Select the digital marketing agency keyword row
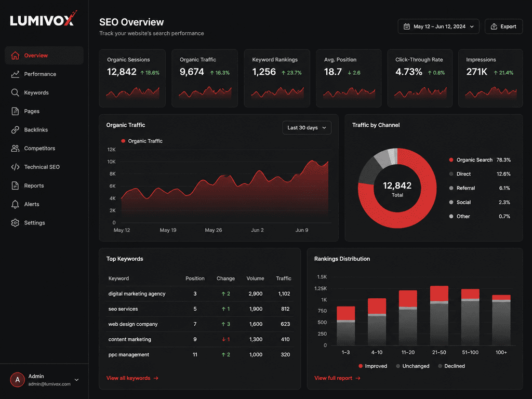The width and height of the screenshot is (532, 399). click(199, 294)
